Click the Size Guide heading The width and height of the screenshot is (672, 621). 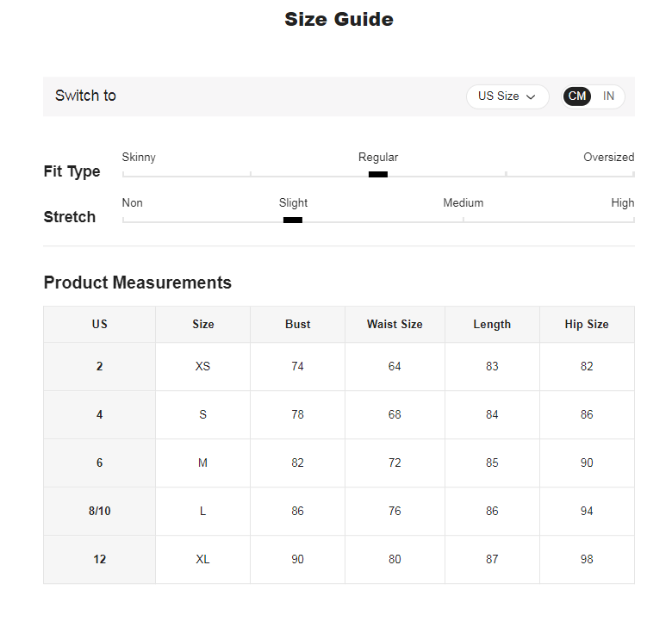(x=339, y=20)
